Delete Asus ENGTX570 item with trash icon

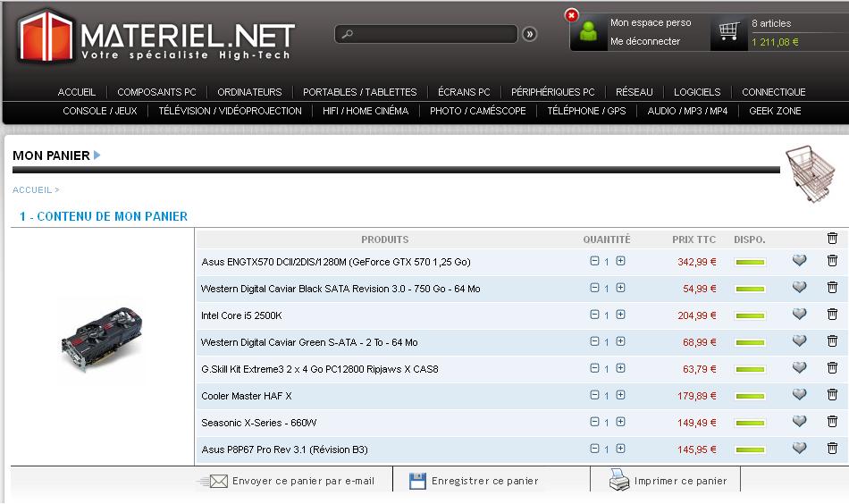click(x=832, y=261)
